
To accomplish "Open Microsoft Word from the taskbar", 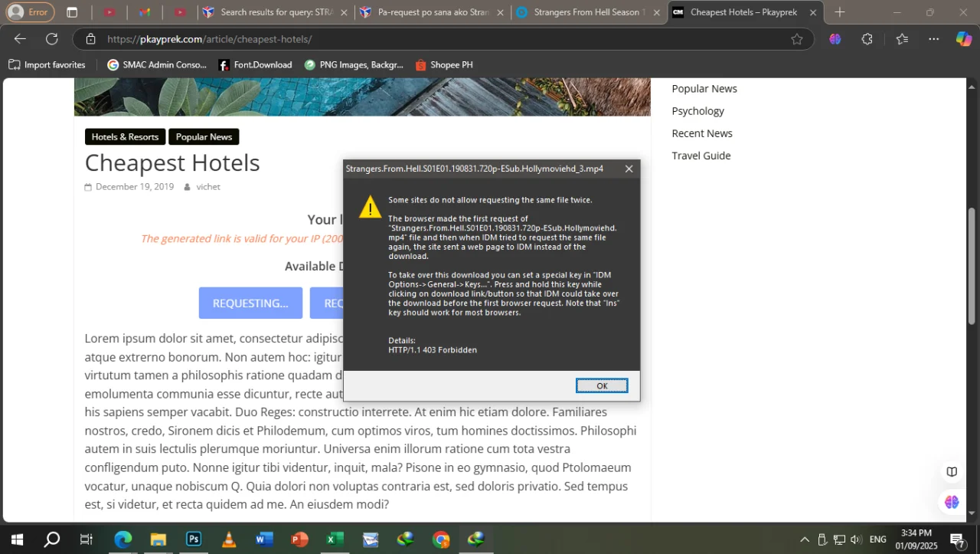I will [264, 539].
